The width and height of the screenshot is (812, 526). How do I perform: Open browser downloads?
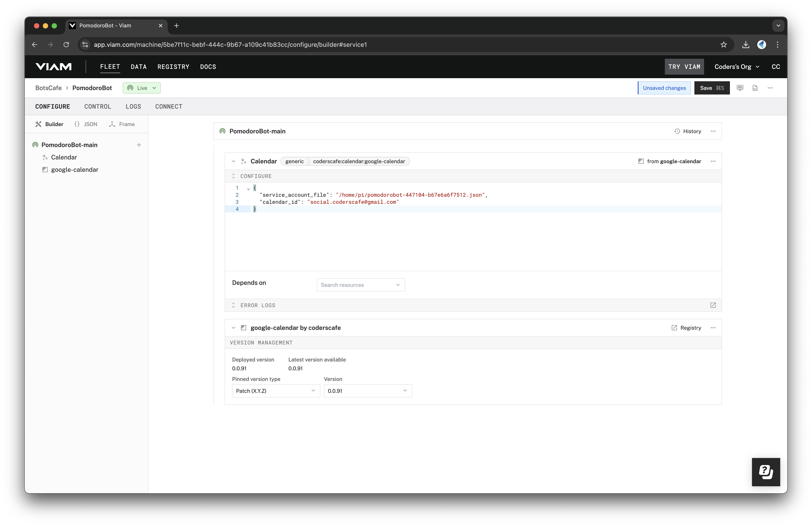746,45
